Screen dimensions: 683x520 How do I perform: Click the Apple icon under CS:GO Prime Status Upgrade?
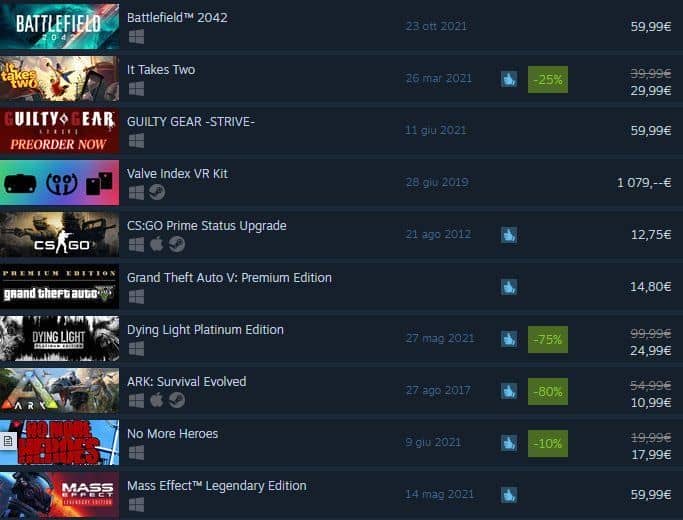(x=157, y=244)
